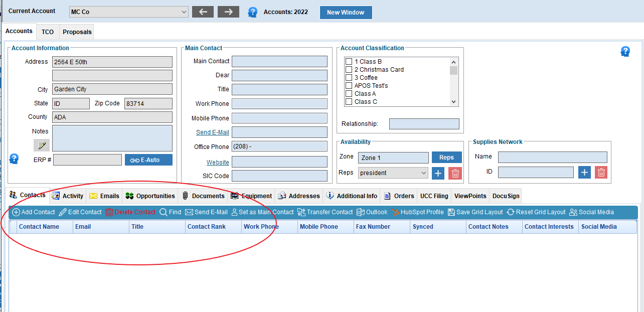Click the E-Auto button
The width and height of the screenshot is (644, 312).
click(x=148, y=160)
